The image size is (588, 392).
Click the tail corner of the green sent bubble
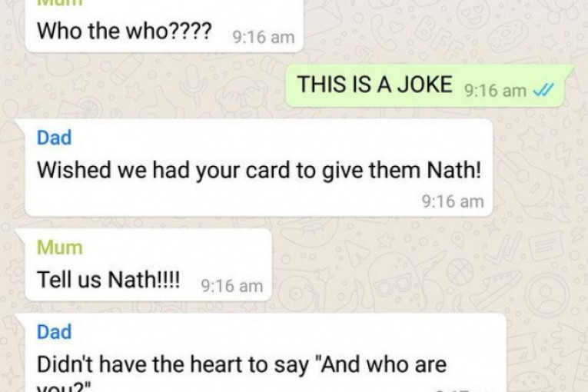[570, 69]
